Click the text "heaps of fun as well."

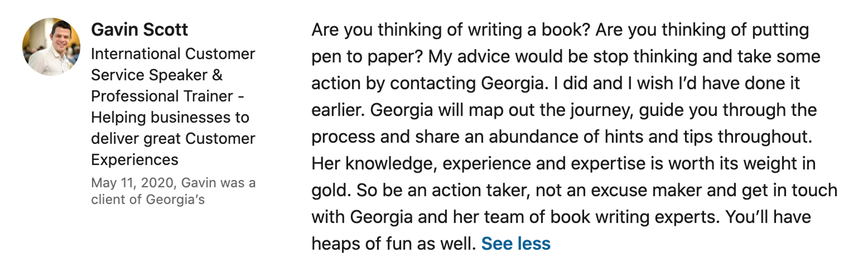(x=394, y=244)
